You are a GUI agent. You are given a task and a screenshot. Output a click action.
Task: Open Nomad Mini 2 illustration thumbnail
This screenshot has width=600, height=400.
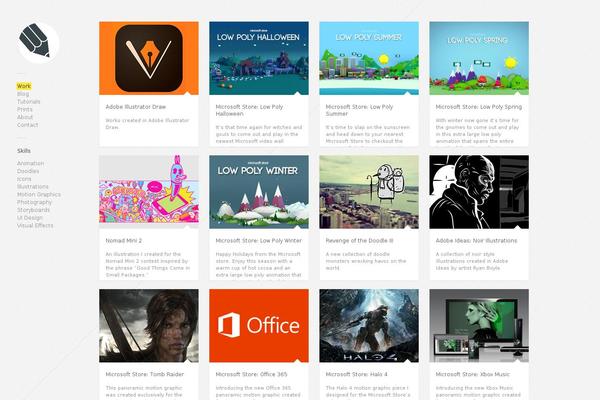tap(149, 192)
